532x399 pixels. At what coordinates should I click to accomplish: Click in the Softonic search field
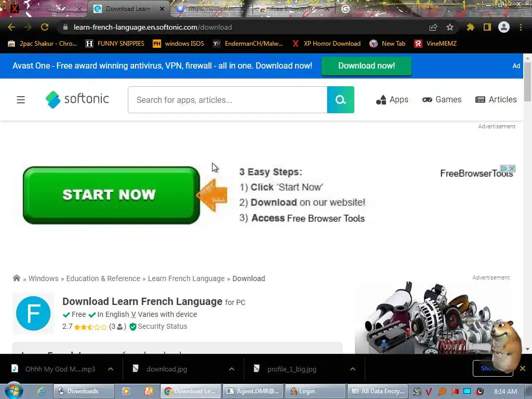pyautogui.click(x=228, y=100)
